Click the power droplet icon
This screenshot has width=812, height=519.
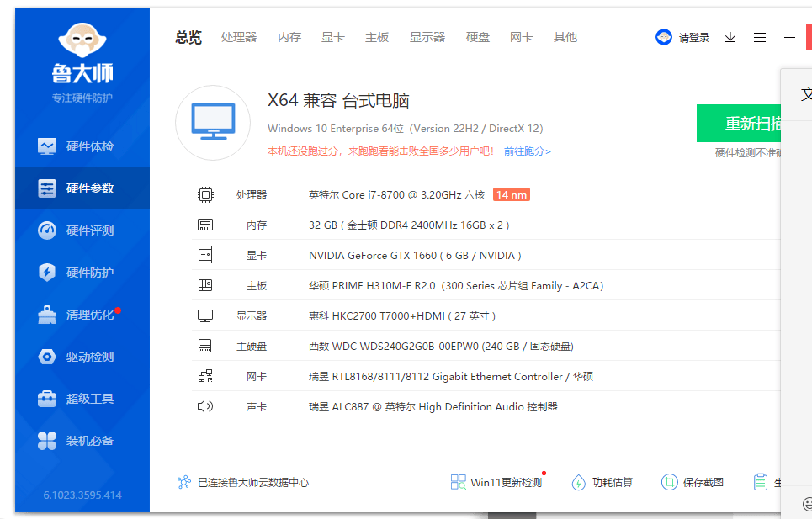[578, 482]
